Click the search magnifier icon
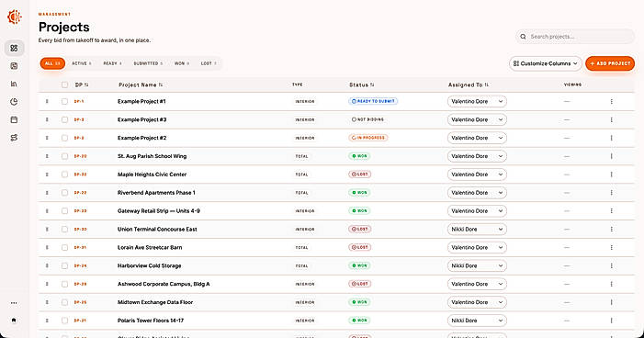Screen dimensions: 644x338 [x=523, y=37]
